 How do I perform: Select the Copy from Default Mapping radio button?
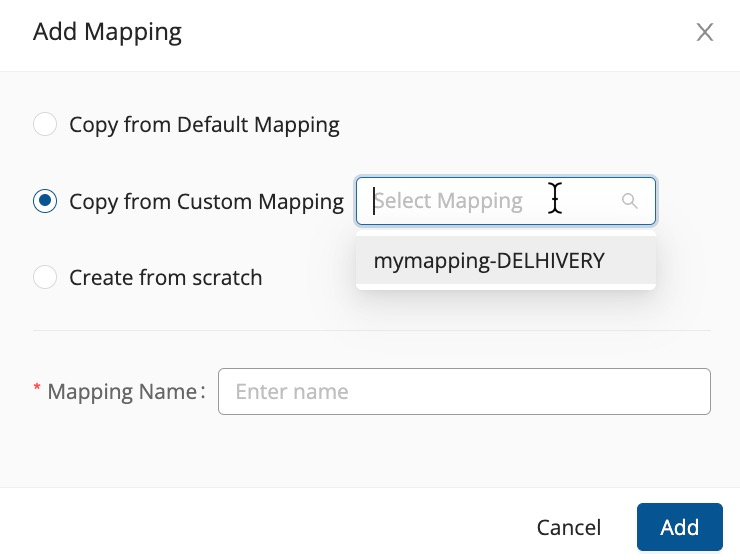point(45,125)
